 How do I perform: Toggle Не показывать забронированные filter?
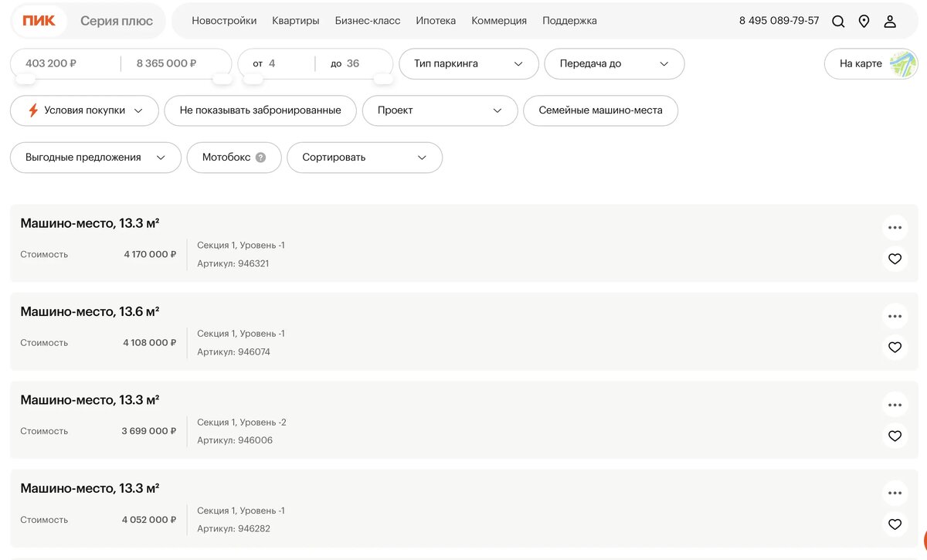pyautogui.click(x=260, y=110)
